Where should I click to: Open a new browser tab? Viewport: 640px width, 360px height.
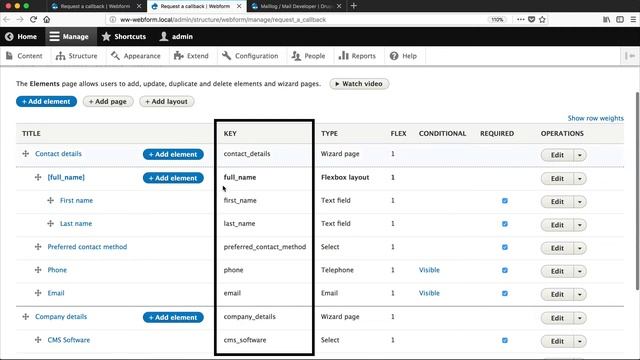354,6
